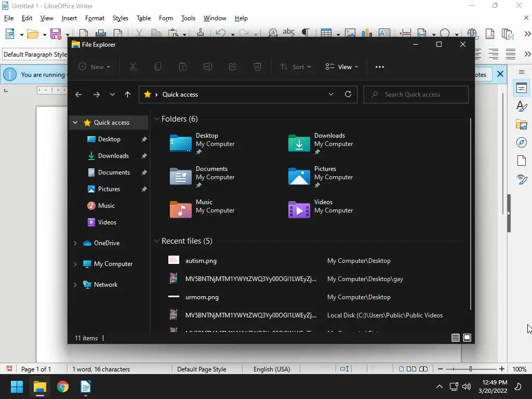Click the Writer zoom slider handle

[x=471, y=369]
